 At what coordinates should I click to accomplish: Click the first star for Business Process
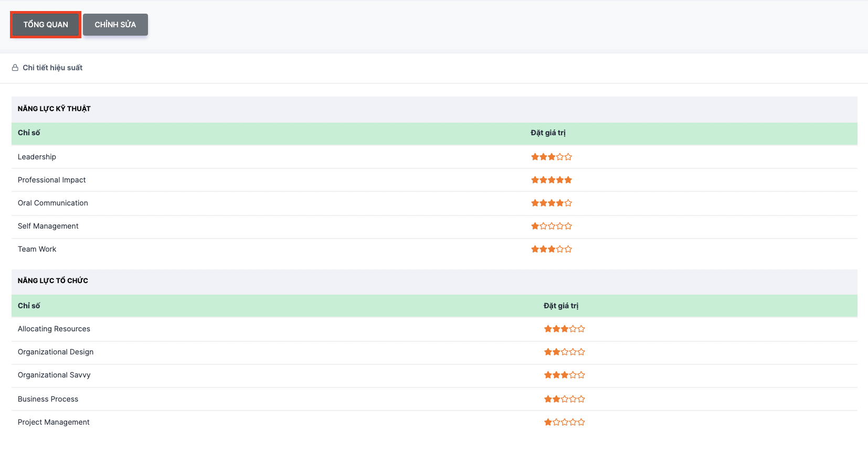click(548, 399)
